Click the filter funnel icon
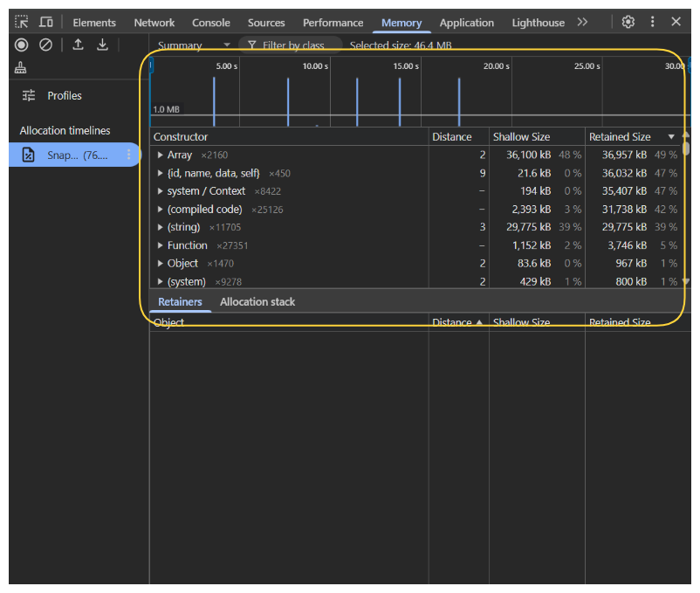 point(251,45)
